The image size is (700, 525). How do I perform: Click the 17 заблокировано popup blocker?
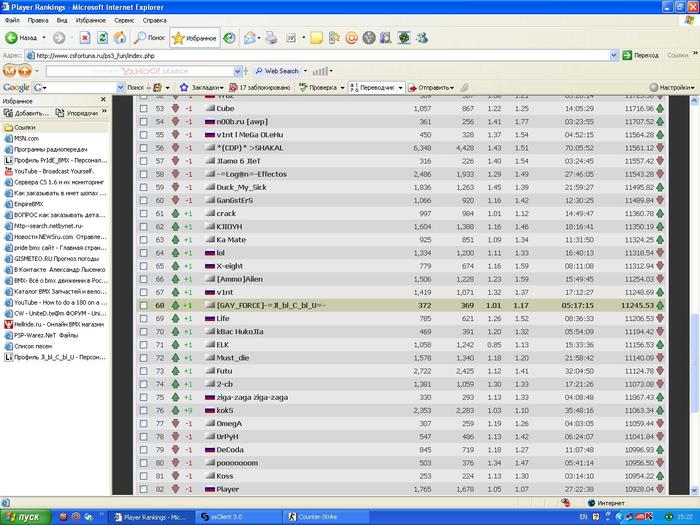pyautogui.click(x=260, y=88)
